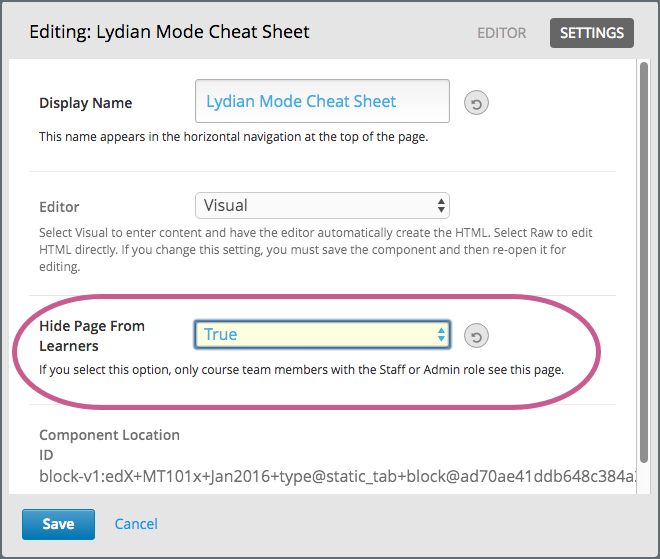Click the Editor setting label
660x559 pixels.
pos(59,207)
